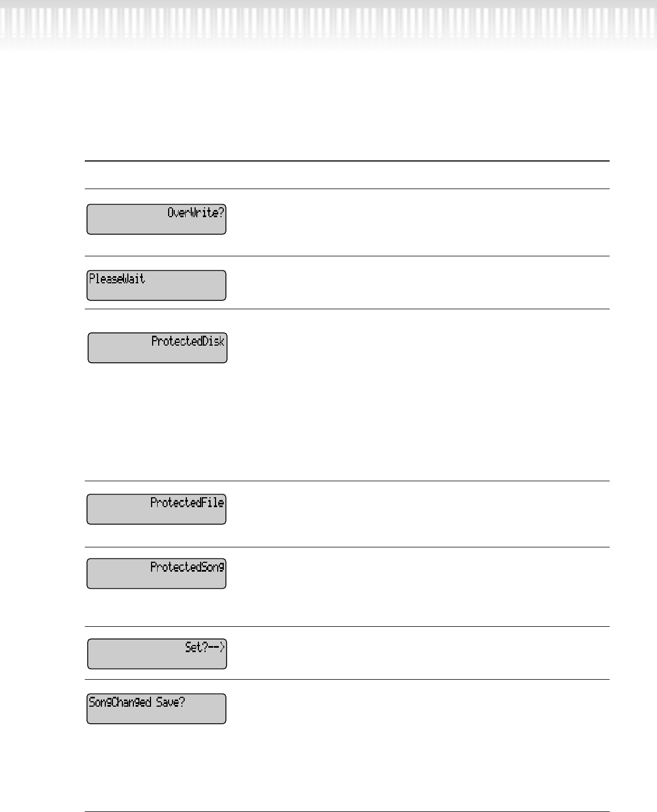The width and height of the screenshot is (657, 812).
Task: Click the piano keyboard header banner
Action: click(328, 25)
